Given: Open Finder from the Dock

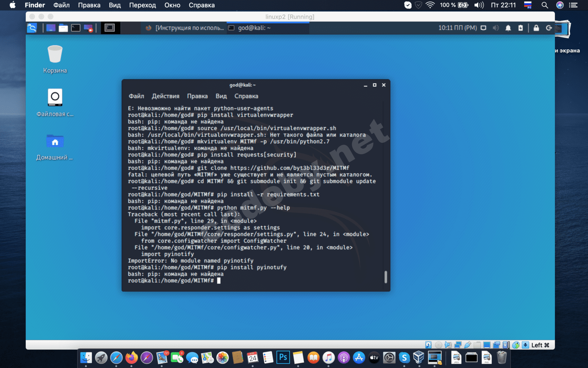Looking at the screenshot, I should coord(86,357).
